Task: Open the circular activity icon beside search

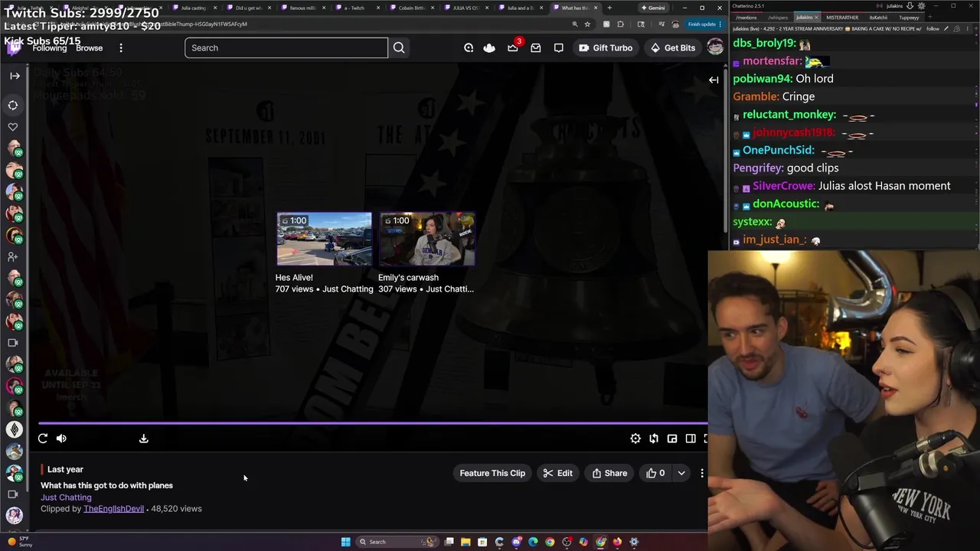Action: 469,47
